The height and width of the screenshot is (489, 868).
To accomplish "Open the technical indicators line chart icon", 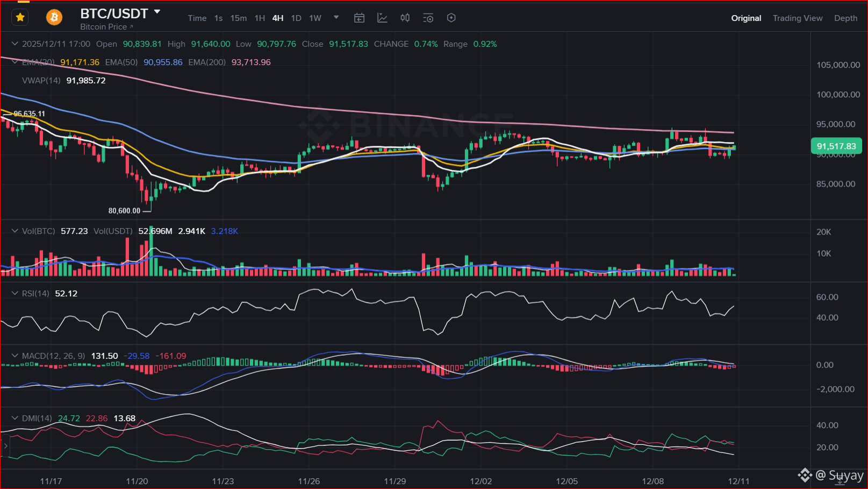I will [382, 18].
